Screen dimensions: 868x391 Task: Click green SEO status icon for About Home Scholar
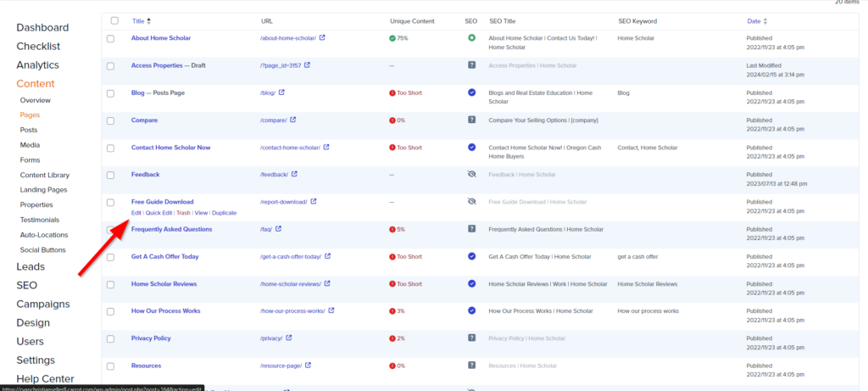471,38
